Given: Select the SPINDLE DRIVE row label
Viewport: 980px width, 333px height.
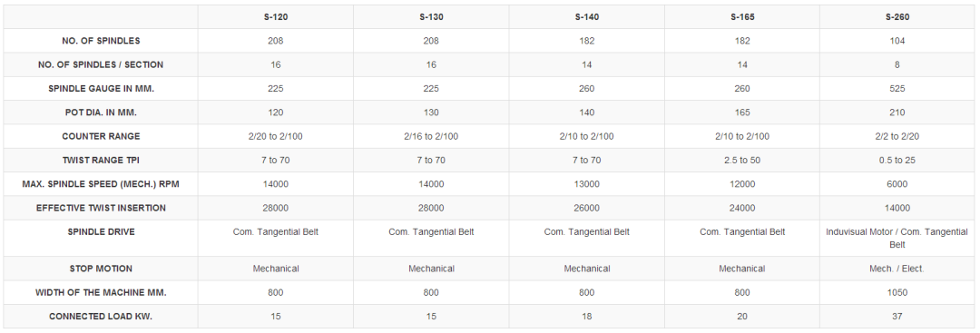Looking at the screenshot, I should point(102,231).
